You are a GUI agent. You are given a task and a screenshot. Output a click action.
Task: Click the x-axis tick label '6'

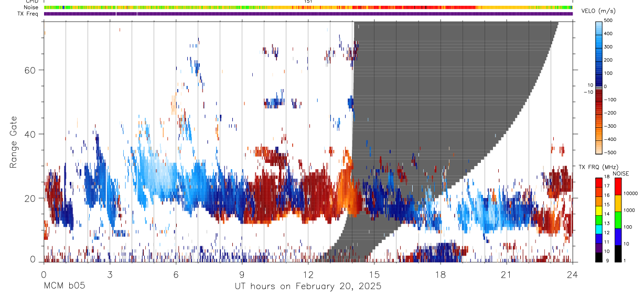[x=176, y=274]
